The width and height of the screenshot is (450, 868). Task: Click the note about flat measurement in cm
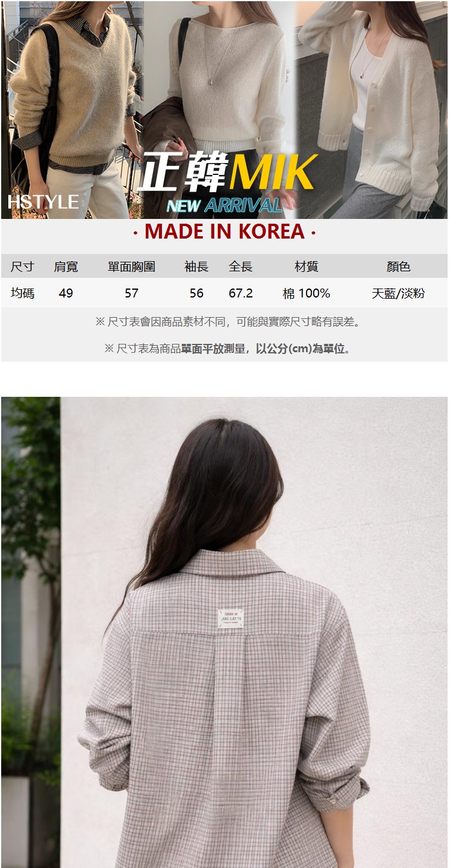[228, 349]
